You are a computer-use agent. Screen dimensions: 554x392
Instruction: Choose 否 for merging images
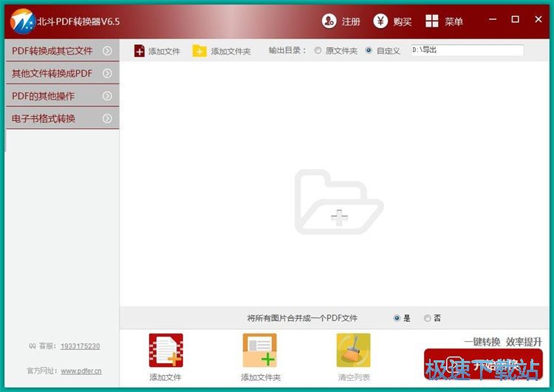427,318
